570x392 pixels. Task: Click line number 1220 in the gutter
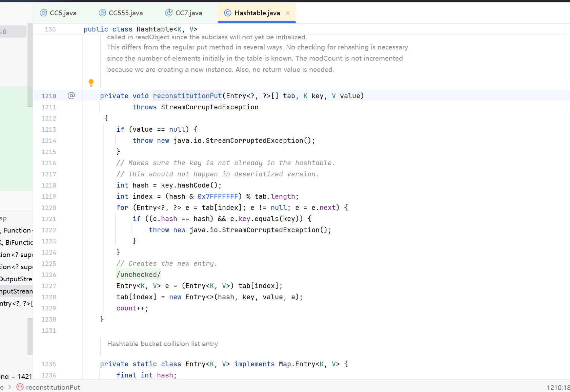click(x=49, y=208)
